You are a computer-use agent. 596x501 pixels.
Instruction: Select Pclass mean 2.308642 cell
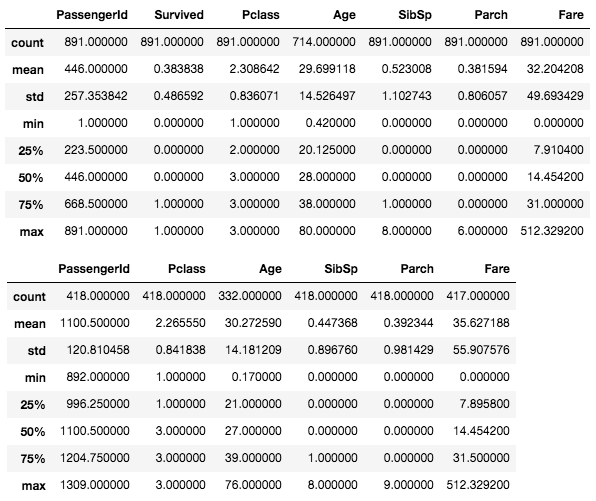(x=254, y=69)
